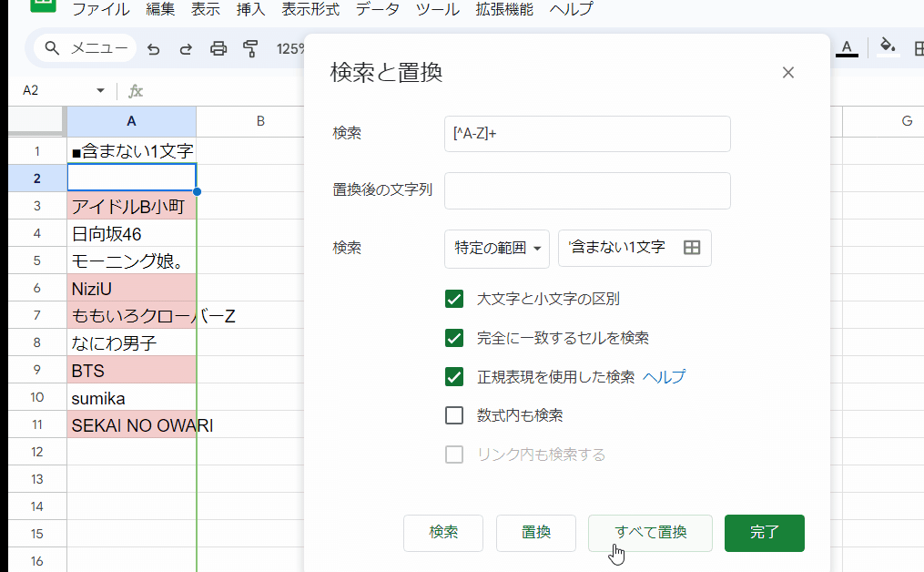The height and width of the screenshot is (572, 924).
Task: Click the Google Sheets home icon
Action: coord(43,5)
